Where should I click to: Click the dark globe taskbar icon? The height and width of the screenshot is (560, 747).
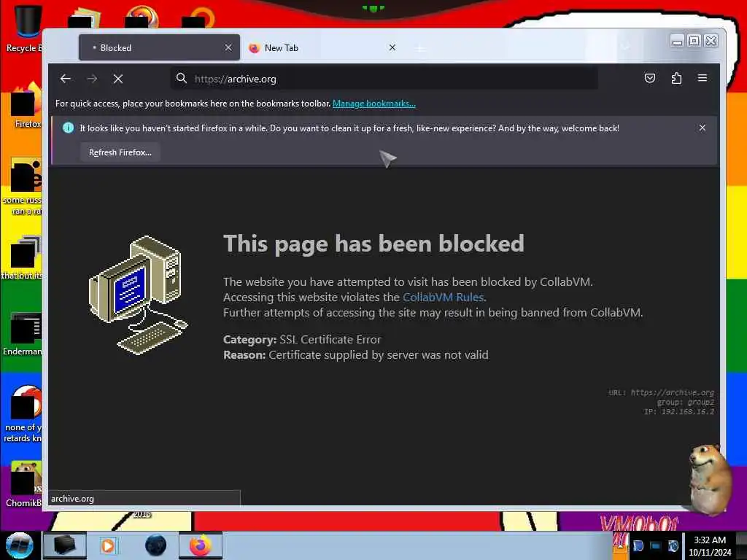tap(156, 545)
